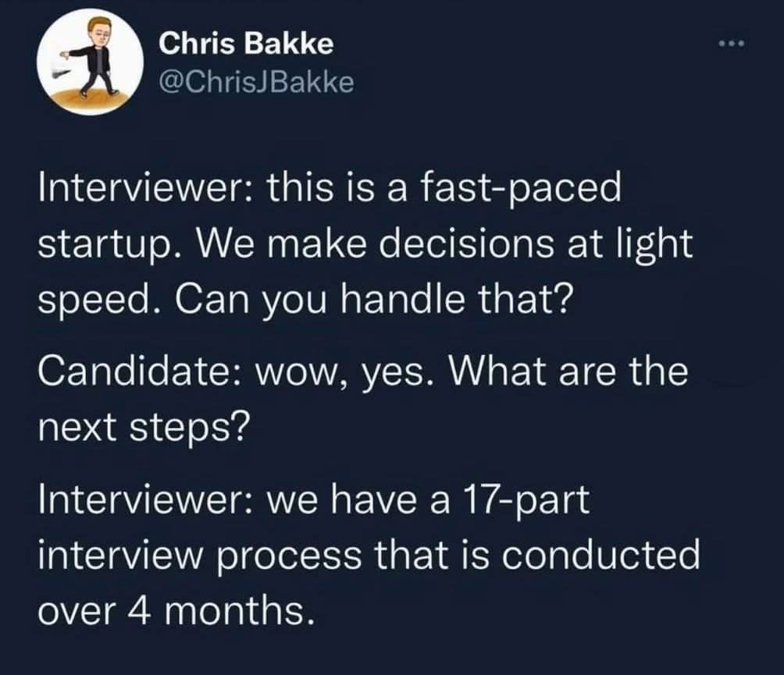Click the text "next steps?"
The image size is (784, 675).
tap(143, 425)
